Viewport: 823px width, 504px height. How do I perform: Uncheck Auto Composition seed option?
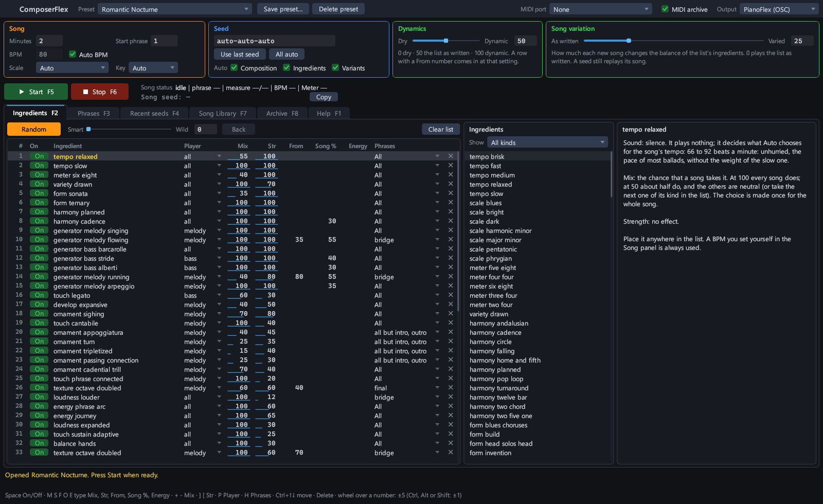[x=234, y=68]
